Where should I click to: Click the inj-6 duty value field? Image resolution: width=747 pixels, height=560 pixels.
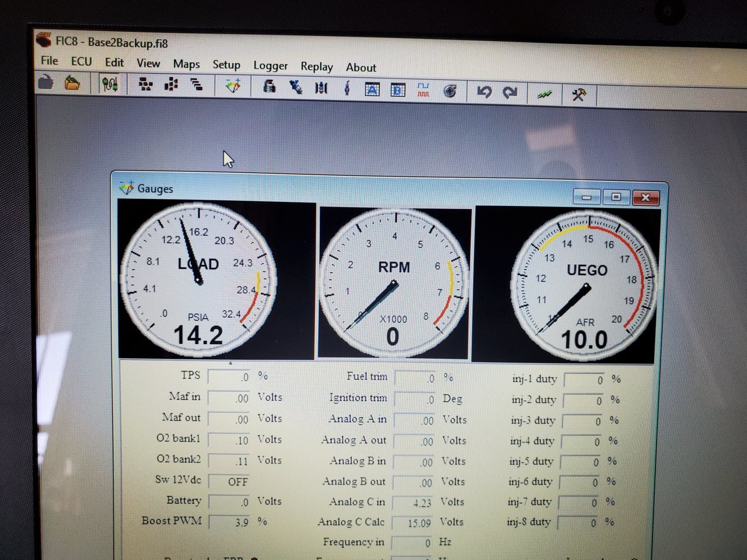coord(580,482)
